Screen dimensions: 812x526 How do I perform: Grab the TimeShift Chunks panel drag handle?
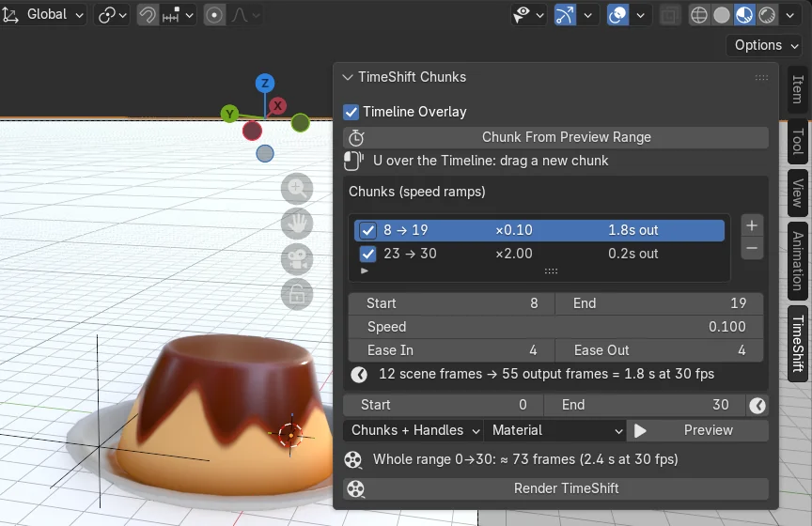tap(761, 78)
